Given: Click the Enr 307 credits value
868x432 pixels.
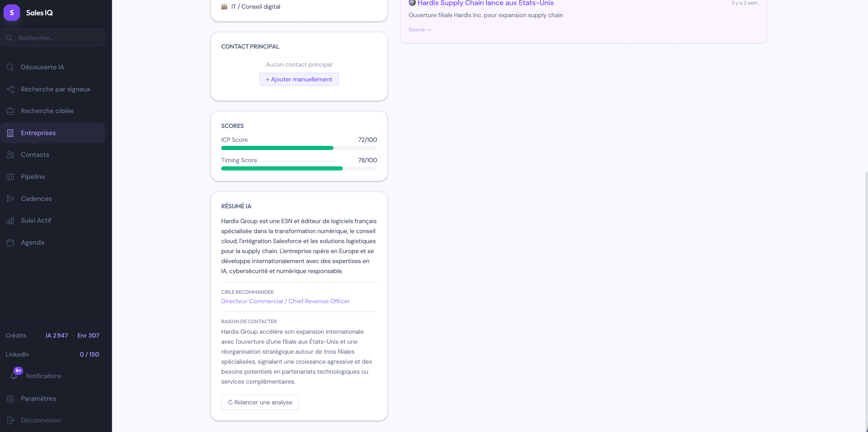Looking at the screenshot, I should pyautogui.click(x=88, y=336).
